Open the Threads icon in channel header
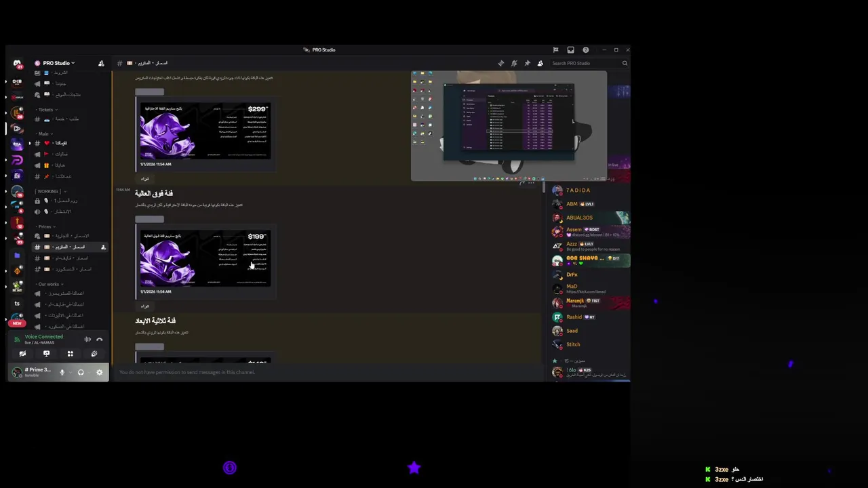 [x=501, y=63]
